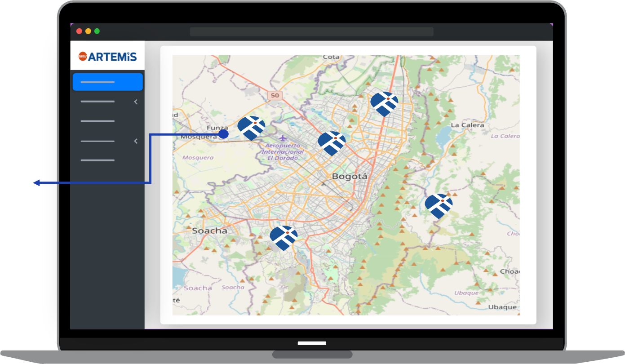
Task: Select the map marker nearest Funza
Action: click(251, 127)
